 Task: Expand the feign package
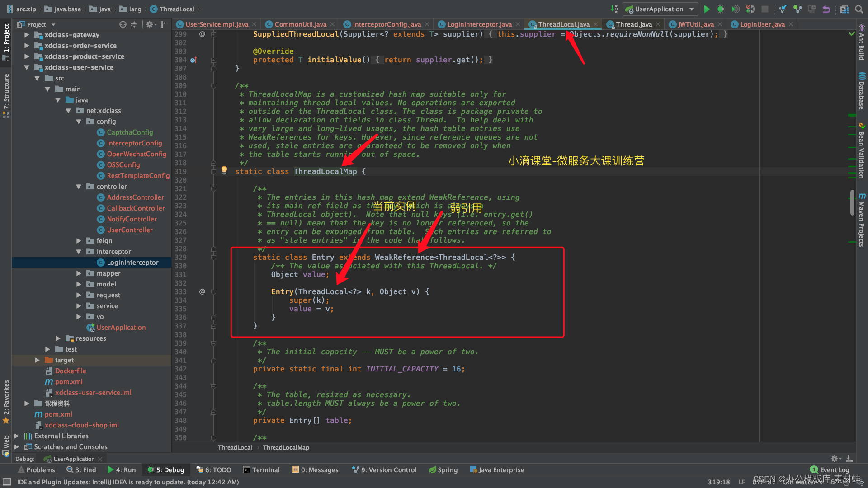click(79, 241)
